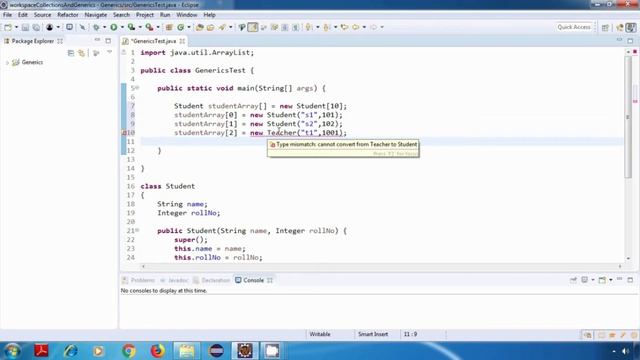The image size is (640, 360).
Task: Toggle Show Whitespace Characters in toolbar
Action: [x=295, y=27]
